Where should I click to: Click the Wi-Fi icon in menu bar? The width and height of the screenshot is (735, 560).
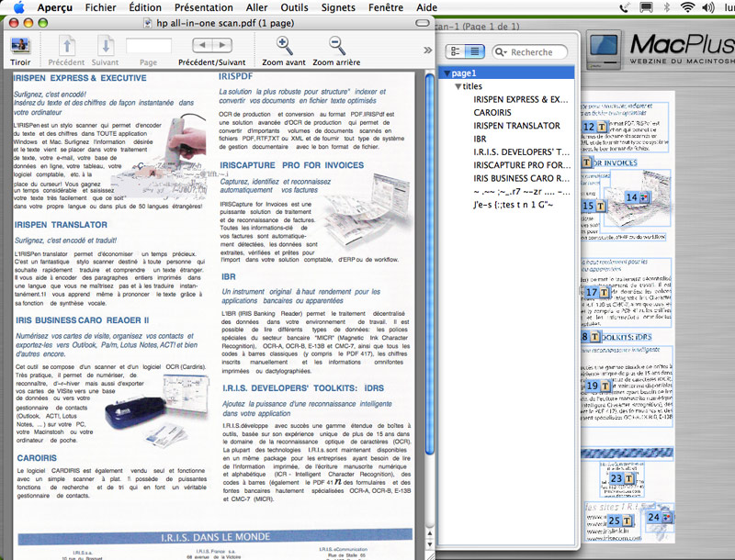(687, 7)
